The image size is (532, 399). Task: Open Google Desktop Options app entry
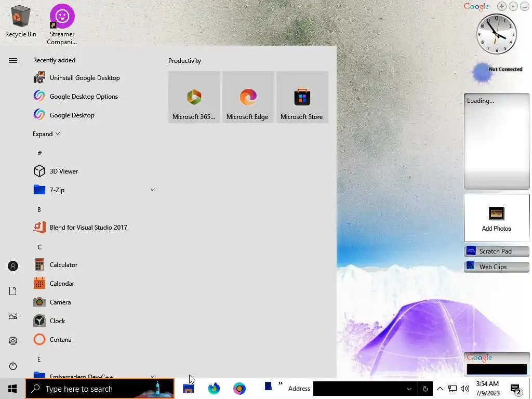95,96
